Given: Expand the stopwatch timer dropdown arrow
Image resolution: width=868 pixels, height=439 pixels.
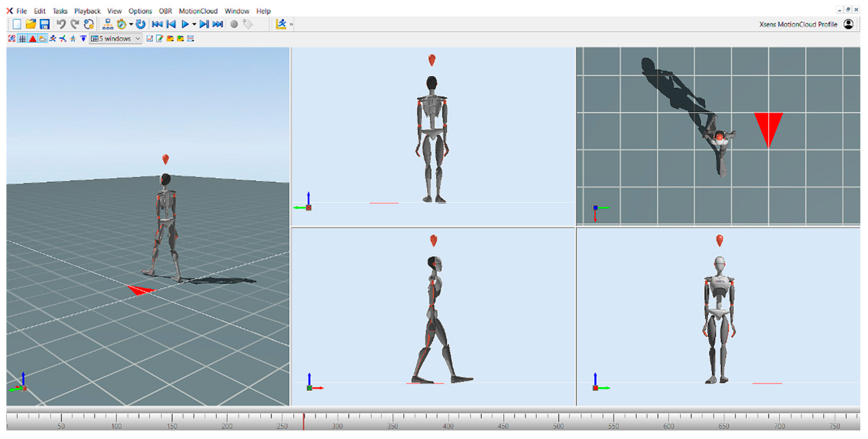Looking at the screenshot, I should 131,24.
